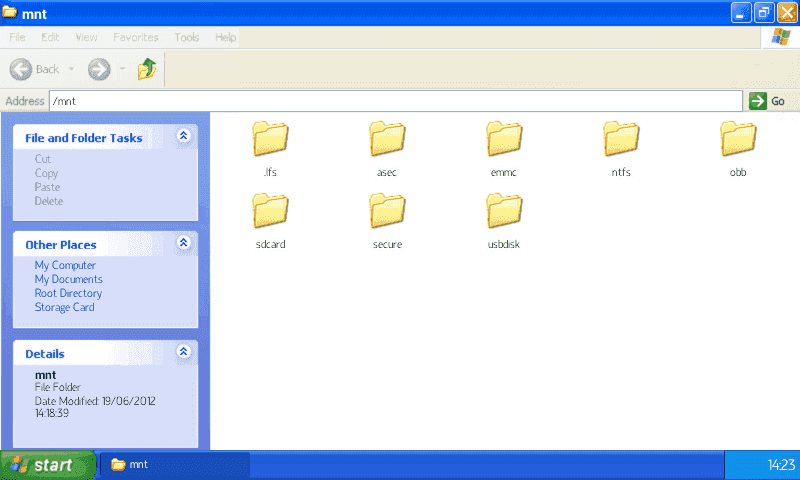The image size is (800, 480).
Task: Click the Address field showing /mnt
Action: tap(396, 101)
